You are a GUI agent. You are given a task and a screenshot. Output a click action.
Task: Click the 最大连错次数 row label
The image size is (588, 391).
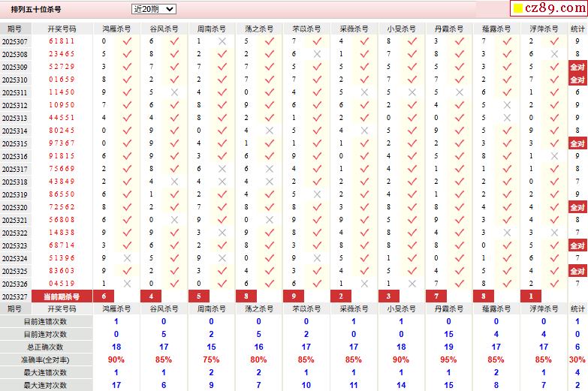coord(45,373)
